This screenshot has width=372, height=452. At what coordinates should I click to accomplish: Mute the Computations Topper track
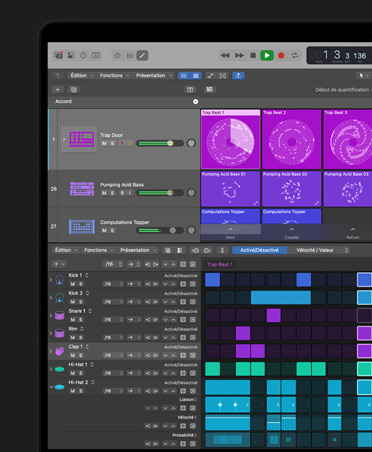point(104,230)
